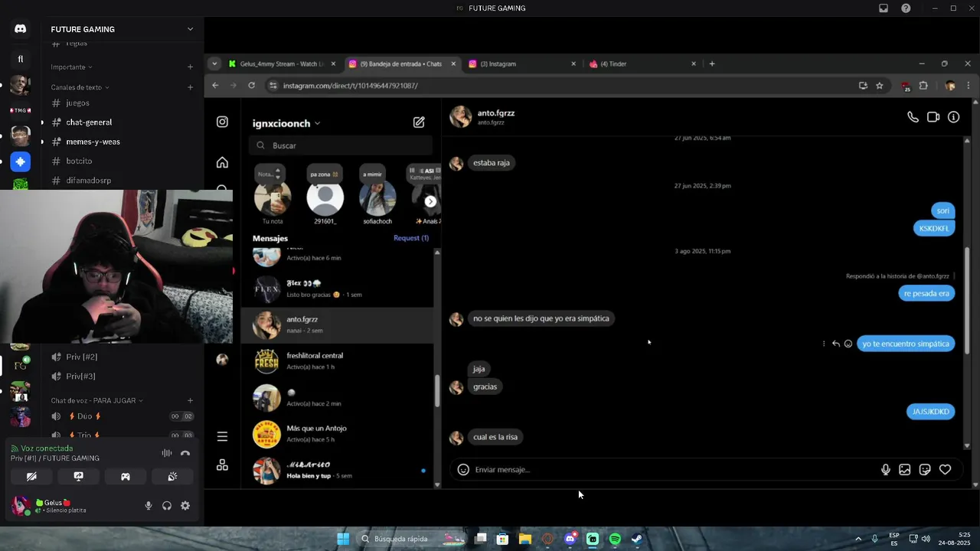This screenshot has height=551, width=980.
Task: Open more options for 'yo te encuentro simpática'
Action: click(x=824, y=344)
